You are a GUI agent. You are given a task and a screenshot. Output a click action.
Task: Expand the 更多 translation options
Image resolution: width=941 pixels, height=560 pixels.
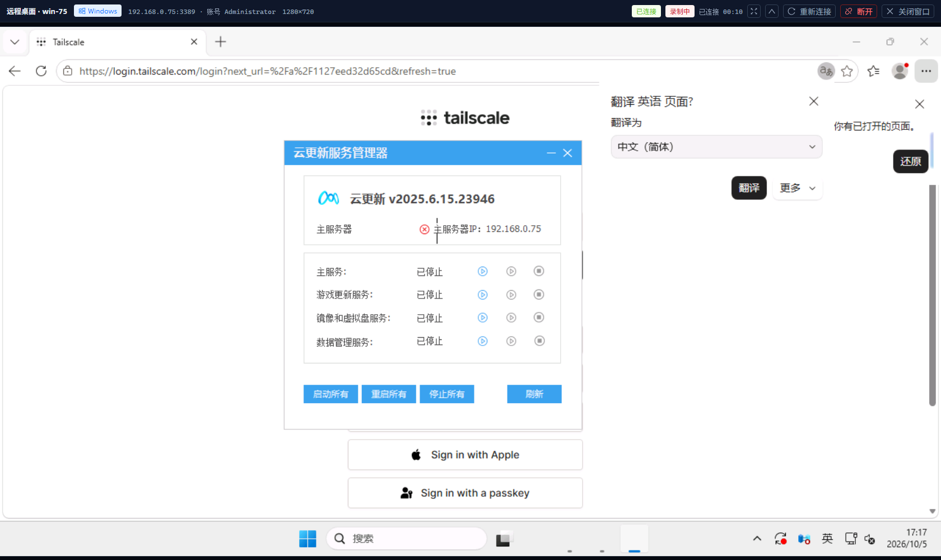[798, 188]
